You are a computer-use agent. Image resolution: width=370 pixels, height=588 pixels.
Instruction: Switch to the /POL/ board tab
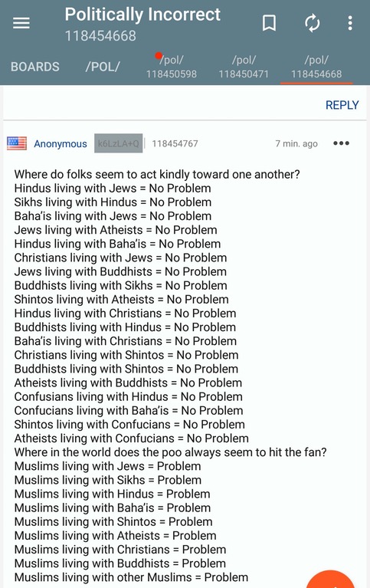tap(103, 67)
